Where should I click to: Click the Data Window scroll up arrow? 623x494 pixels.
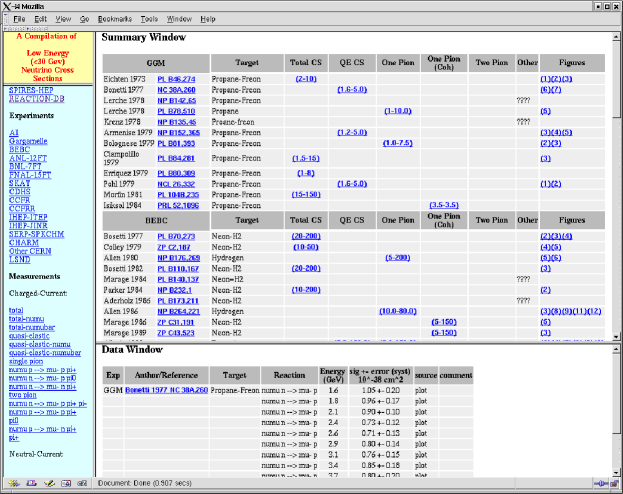tap(616, 349)
